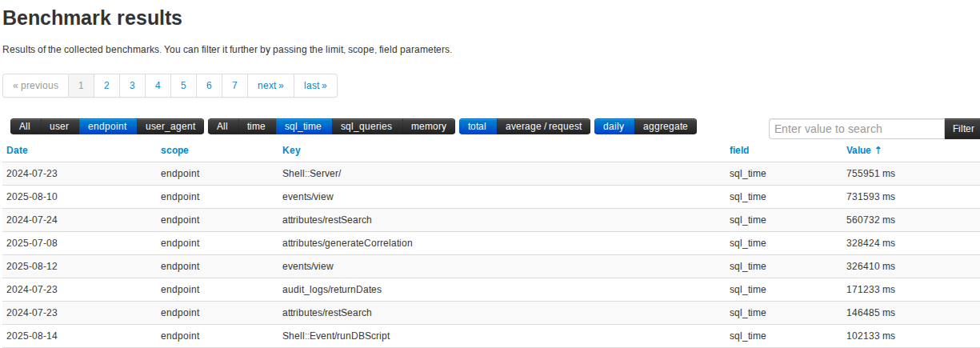Screen dimensions: 980x348
Task: Switch scope filter to 'user_agent'
Action: pos(170,126)
